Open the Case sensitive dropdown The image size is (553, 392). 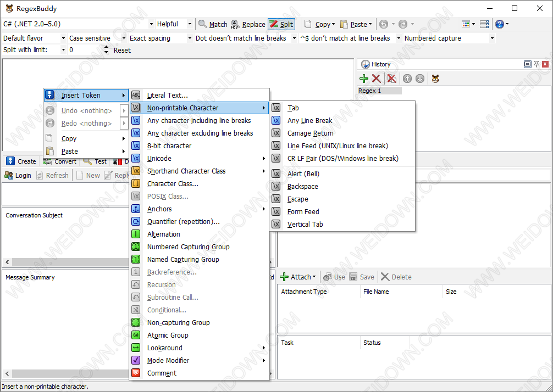coord(124,38)
